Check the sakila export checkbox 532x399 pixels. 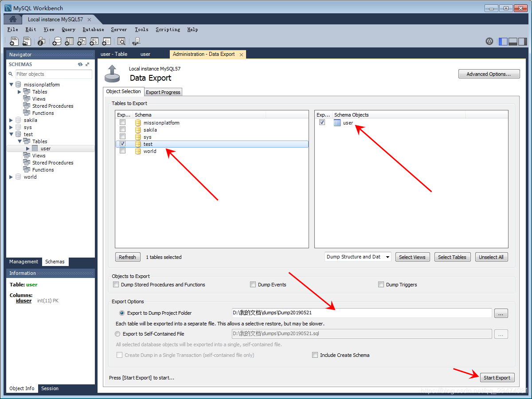click(x=123, y=129)
